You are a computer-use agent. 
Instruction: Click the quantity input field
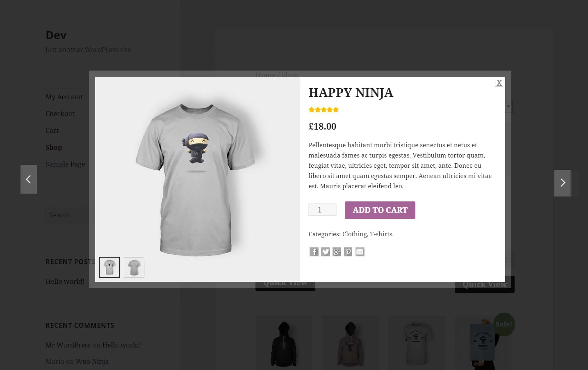tap(322, 209)
